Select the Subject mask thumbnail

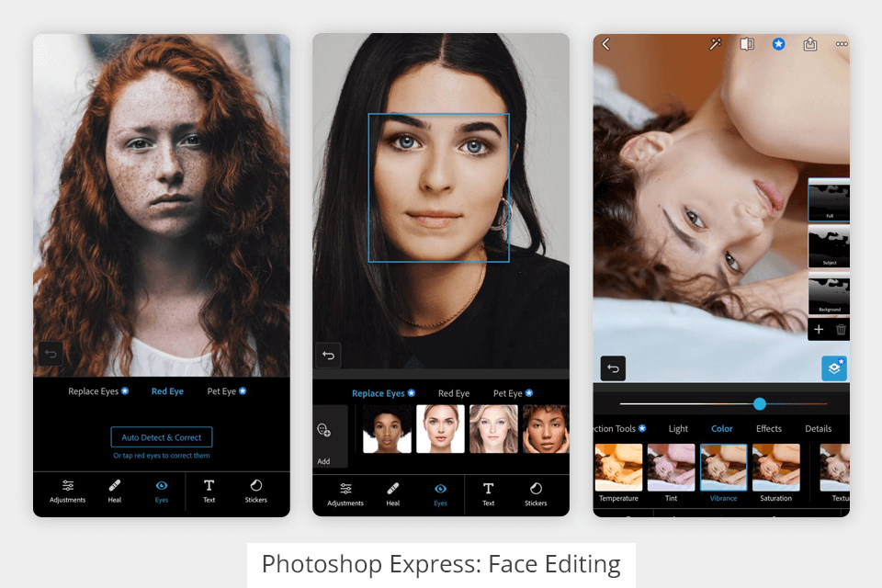[x=829, y=247]
